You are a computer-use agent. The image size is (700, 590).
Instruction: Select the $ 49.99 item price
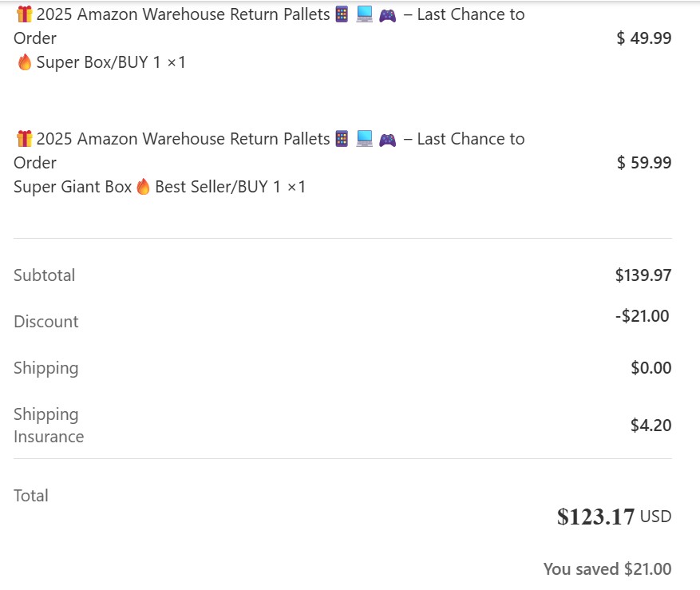point(644,38)
